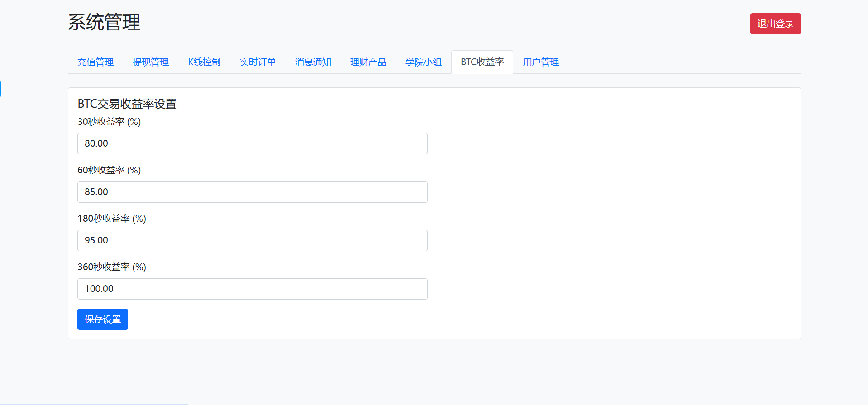Click the 360秒收益率 field showing 100.00
This screenshot has width=868, height=405.
click(252, 289)
